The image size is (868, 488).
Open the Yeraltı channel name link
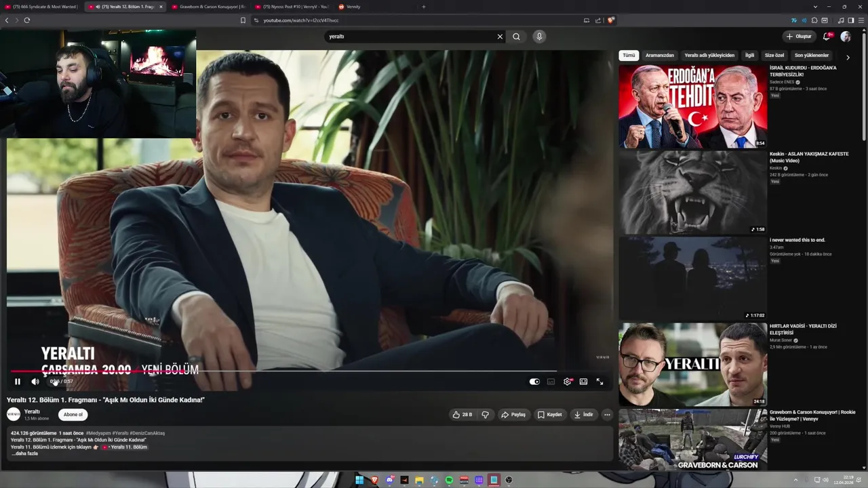(32, 411)
